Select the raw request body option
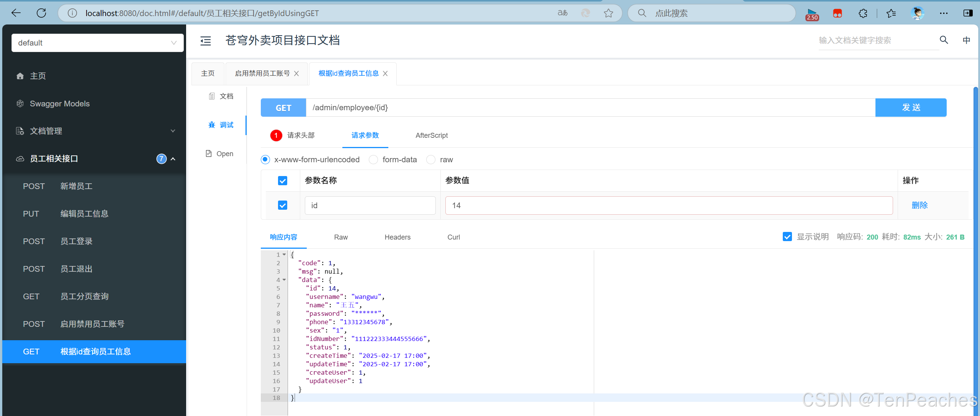 (430, 159)
